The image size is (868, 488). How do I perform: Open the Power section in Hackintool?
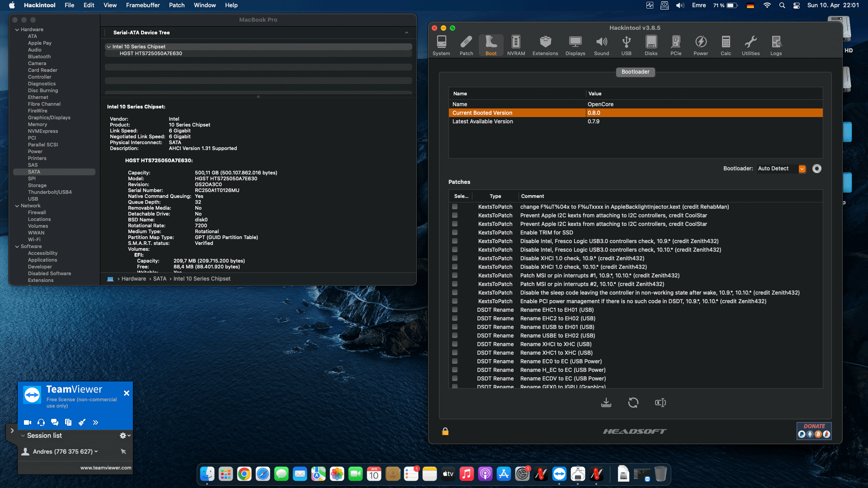tap(701, 46)
